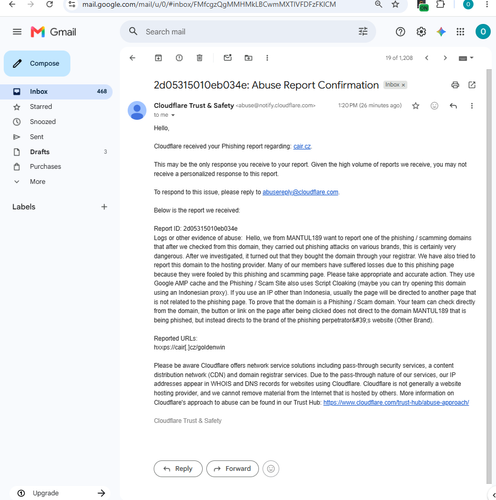Open email in new window
Image resolution: width=496 pixels, height=500 pixels.
[x=472, y=85]
